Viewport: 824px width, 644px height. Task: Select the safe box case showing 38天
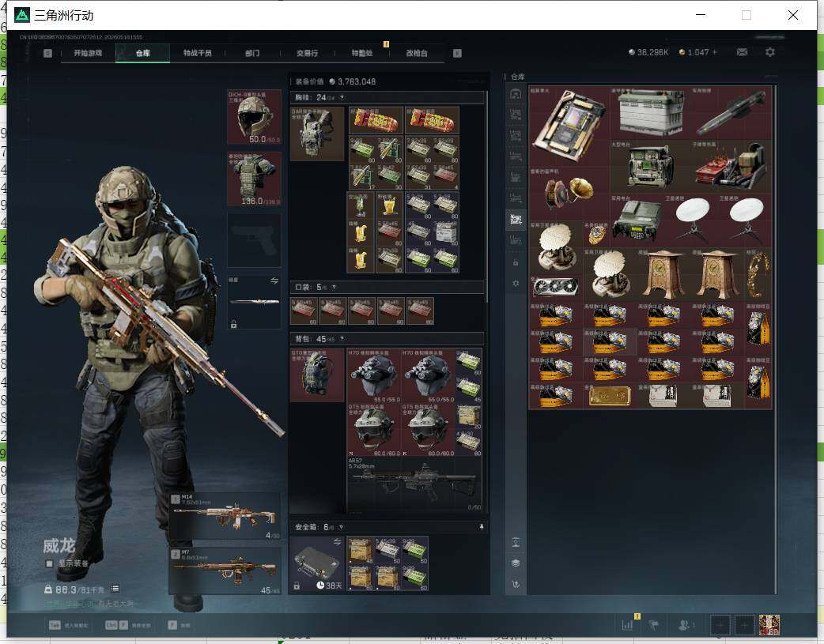pos(317,563)
